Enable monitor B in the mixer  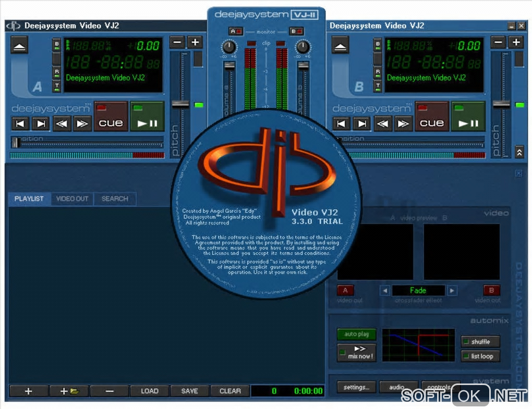[297, 31]
